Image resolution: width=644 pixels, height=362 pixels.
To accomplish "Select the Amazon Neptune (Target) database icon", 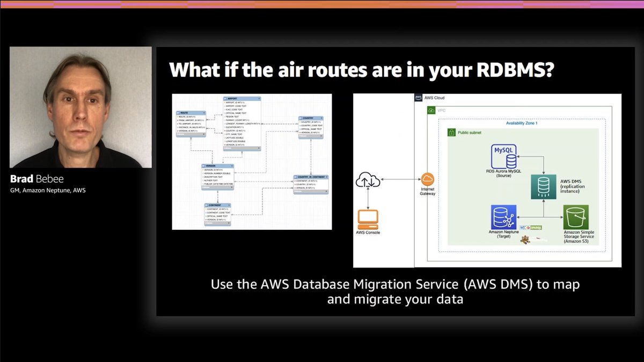I will click(503, 217).
